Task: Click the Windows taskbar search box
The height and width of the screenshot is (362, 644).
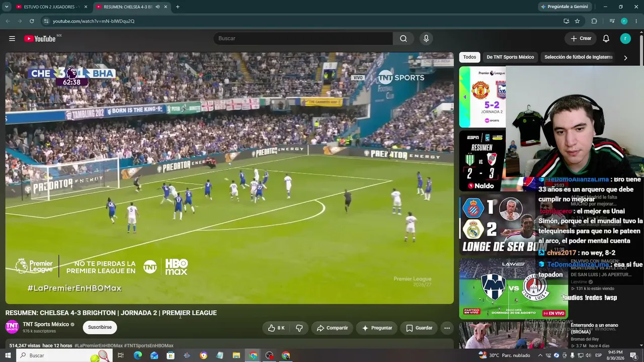Action: pos(65,355)
